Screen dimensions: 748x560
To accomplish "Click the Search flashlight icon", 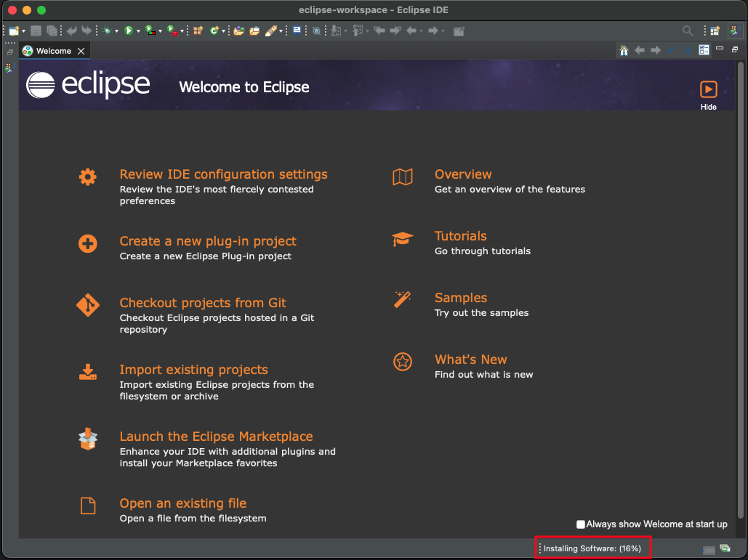I will pyautogui.click(x=270, y=31).
